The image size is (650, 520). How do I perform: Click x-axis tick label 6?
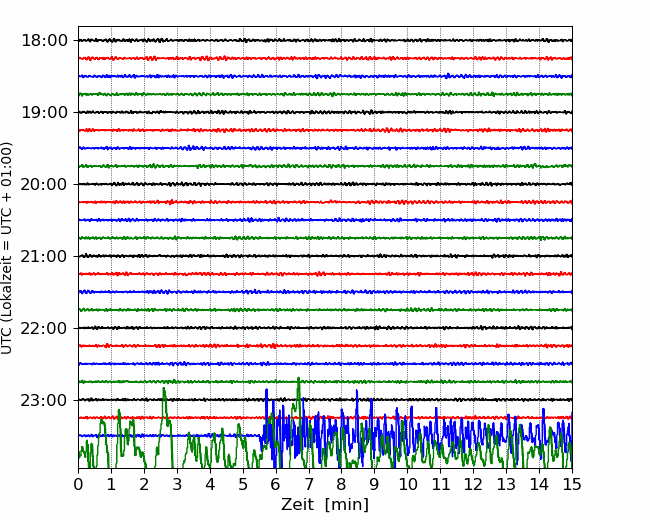coord(276,484)
